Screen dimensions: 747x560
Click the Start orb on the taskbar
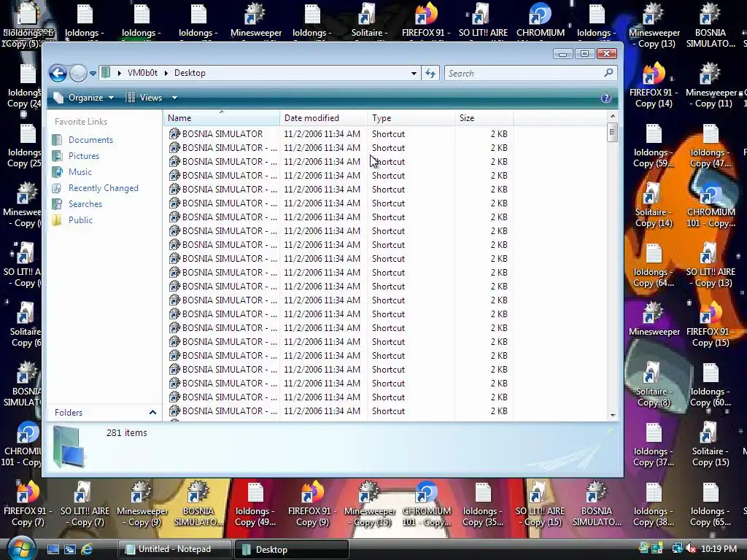[x=21, y=548]
